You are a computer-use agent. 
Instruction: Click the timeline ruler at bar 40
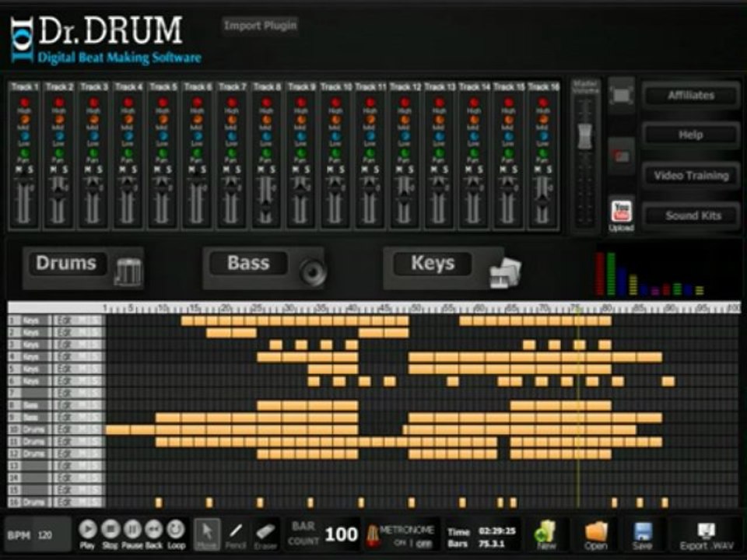352,308
